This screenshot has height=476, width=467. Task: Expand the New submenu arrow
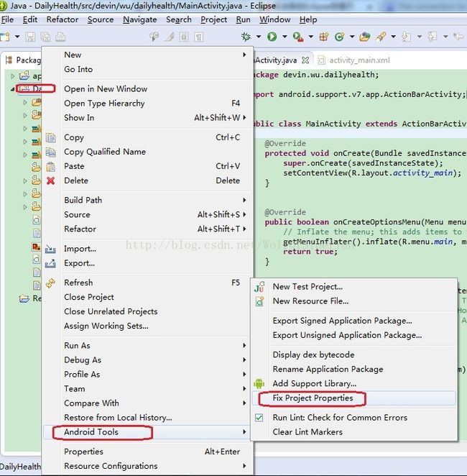point(244,55)
